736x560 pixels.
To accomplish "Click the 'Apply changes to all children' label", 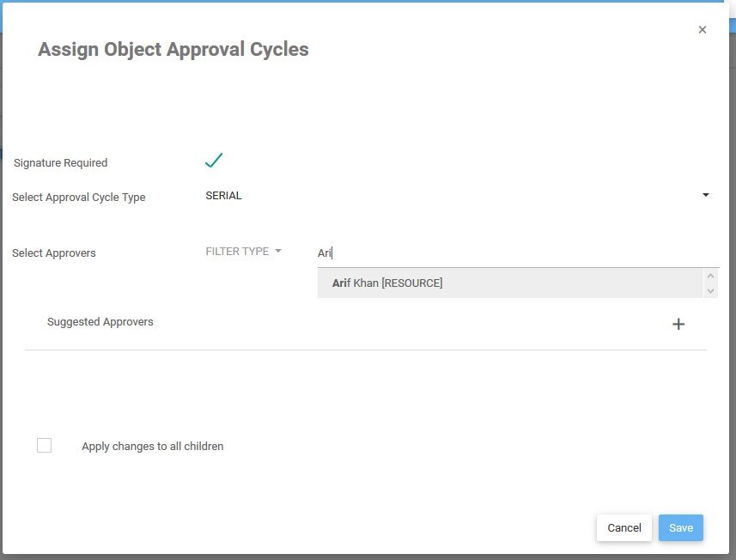I will (153, 447).
